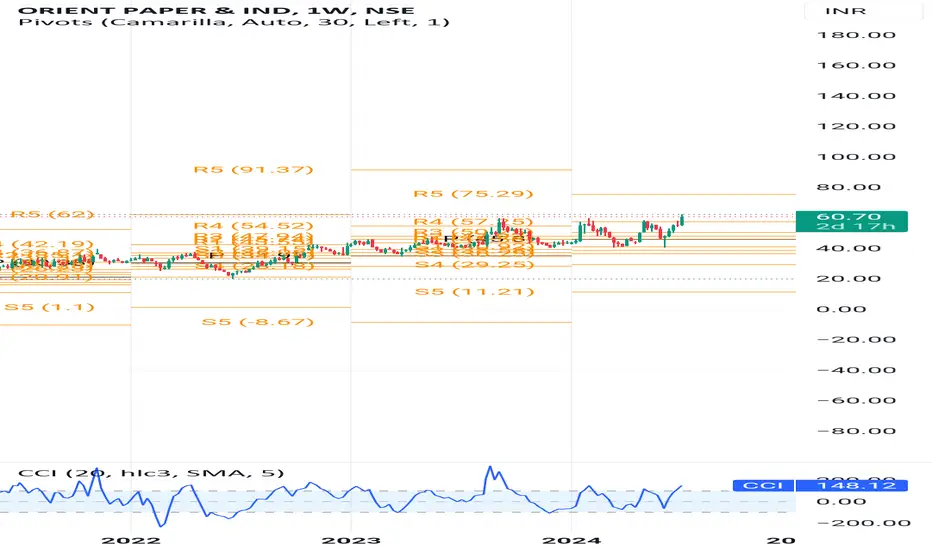Select the S4 (29.25) pivot label

pos(474,264)
